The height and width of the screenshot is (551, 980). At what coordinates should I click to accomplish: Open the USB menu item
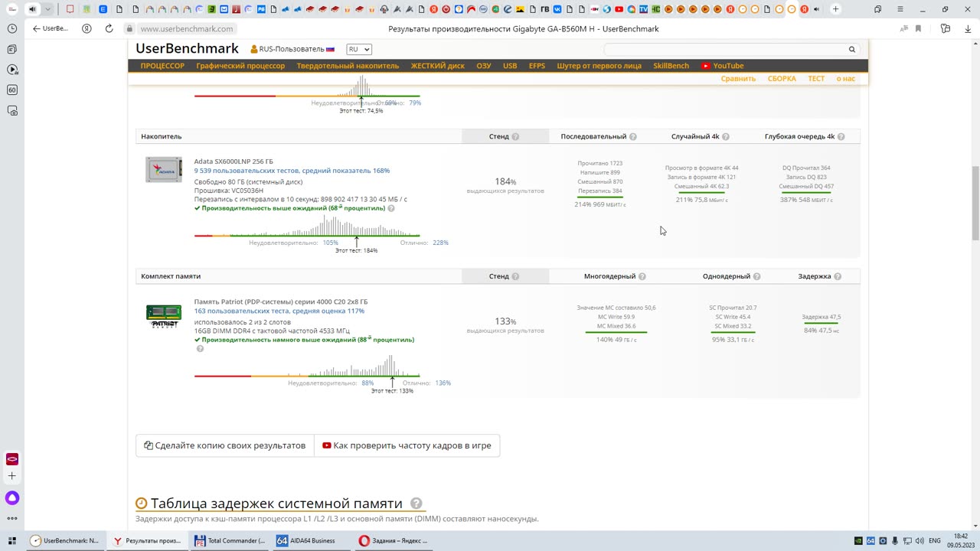tap(510, 66)
